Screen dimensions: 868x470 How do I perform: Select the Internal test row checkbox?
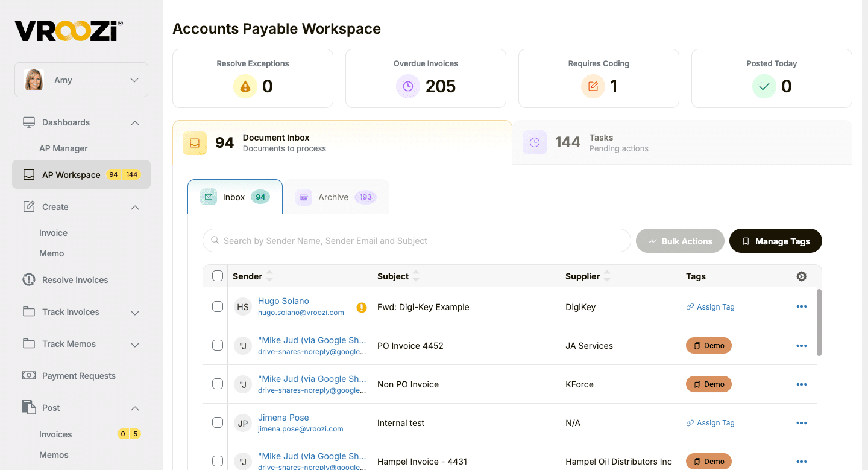pyautogui.click(x=218, y=423)
